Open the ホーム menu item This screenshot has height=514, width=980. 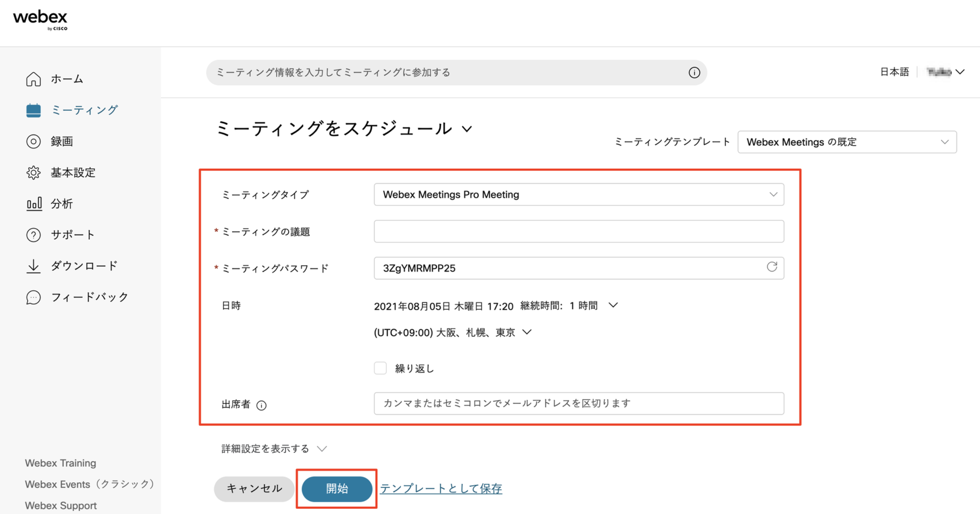(x=67, y=79)
